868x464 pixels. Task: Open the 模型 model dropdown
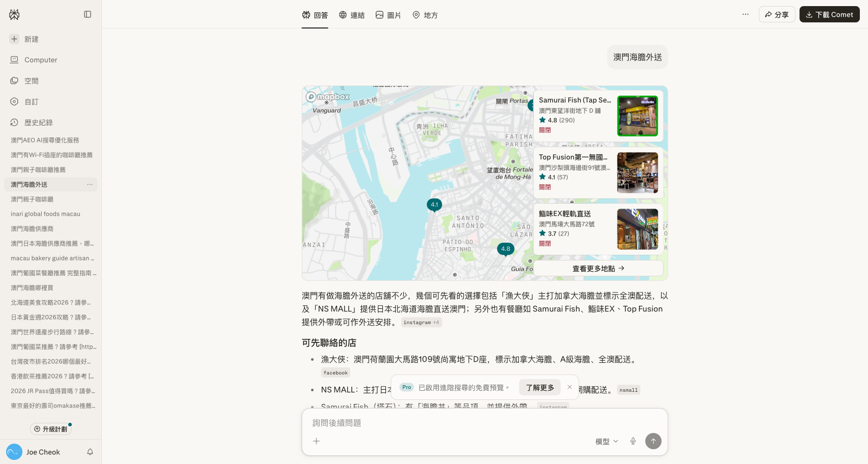pos(607,441)
